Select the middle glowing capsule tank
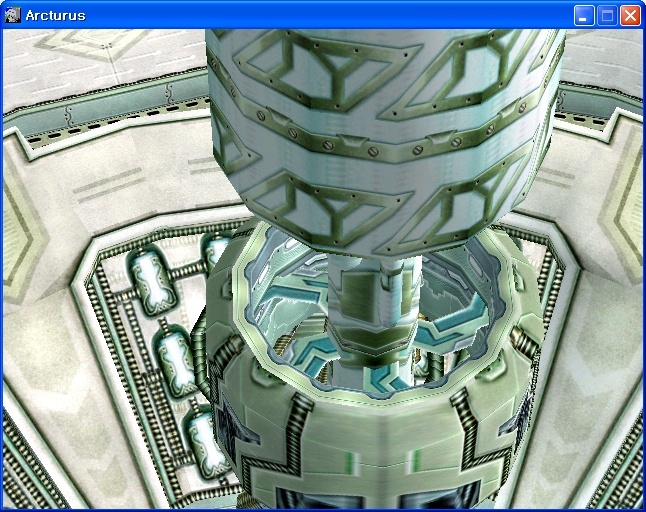This screenshot has width=646, height=512. point(174,352)
